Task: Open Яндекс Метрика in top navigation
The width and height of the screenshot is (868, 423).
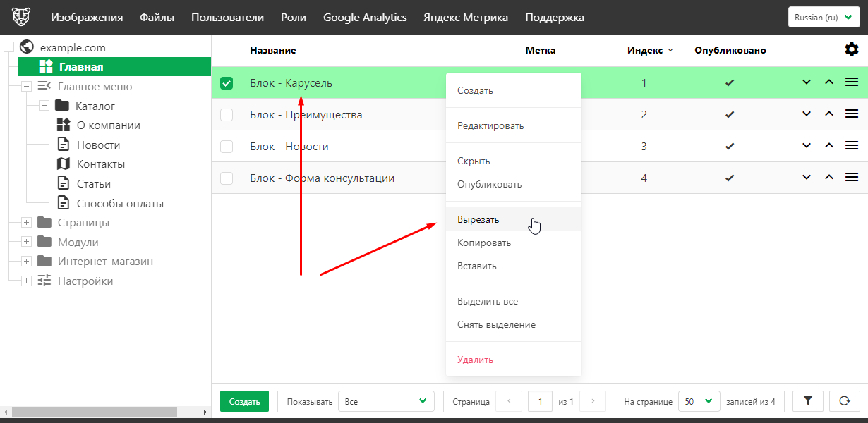Action: (x=465, y=18)
